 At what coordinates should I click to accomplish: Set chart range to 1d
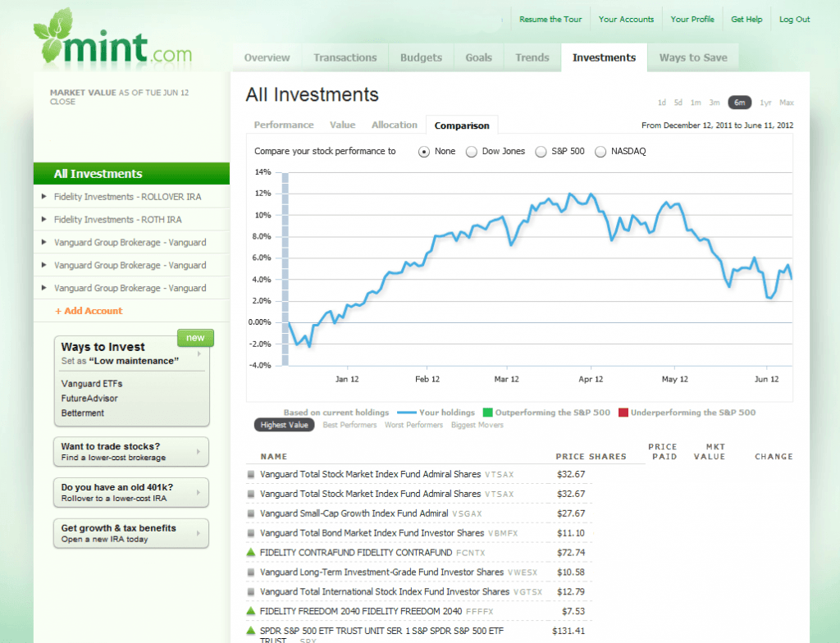(x=662, y=103)
